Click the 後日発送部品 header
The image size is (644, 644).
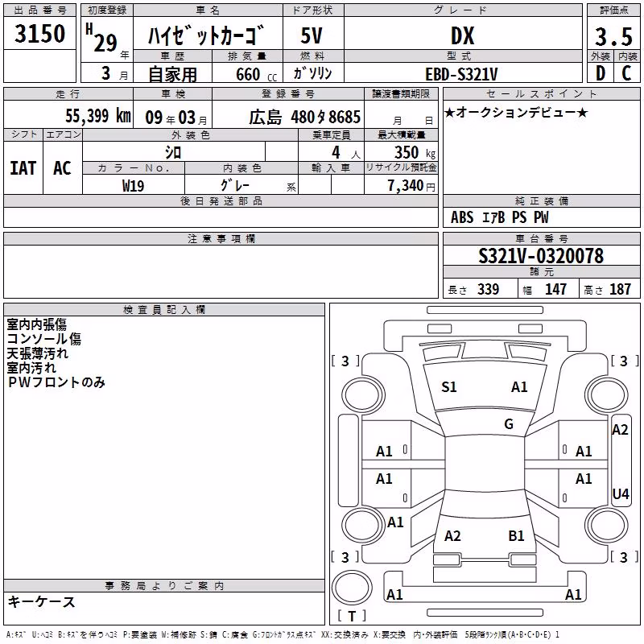[x=221, y=200]
